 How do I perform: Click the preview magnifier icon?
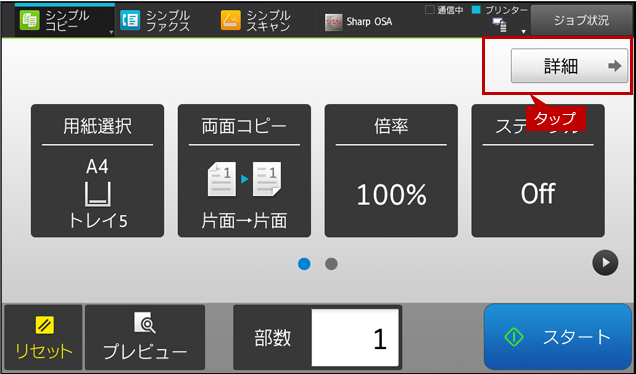point(145,322)
